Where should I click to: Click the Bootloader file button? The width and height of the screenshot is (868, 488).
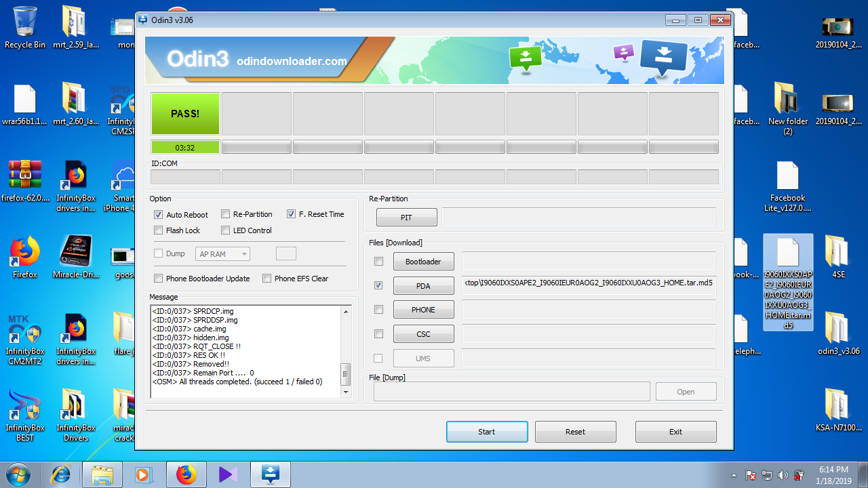coord(423,262)
